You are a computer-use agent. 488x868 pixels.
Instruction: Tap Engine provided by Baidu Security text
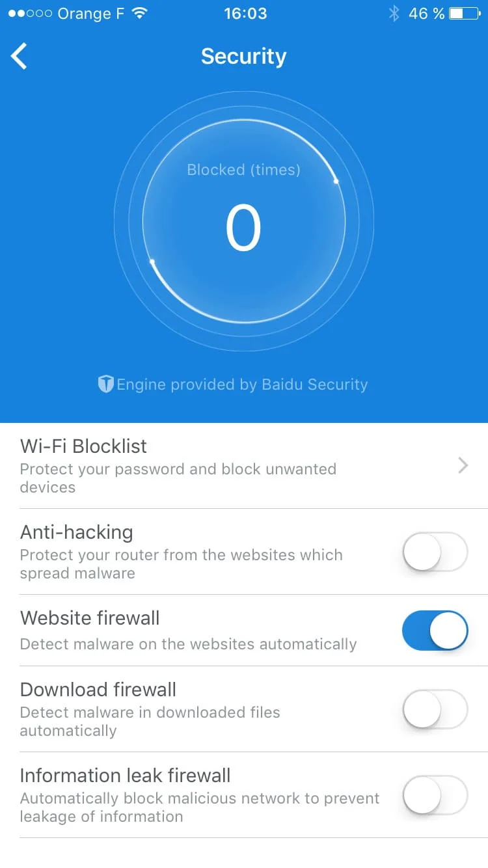(x=242, y=385)
